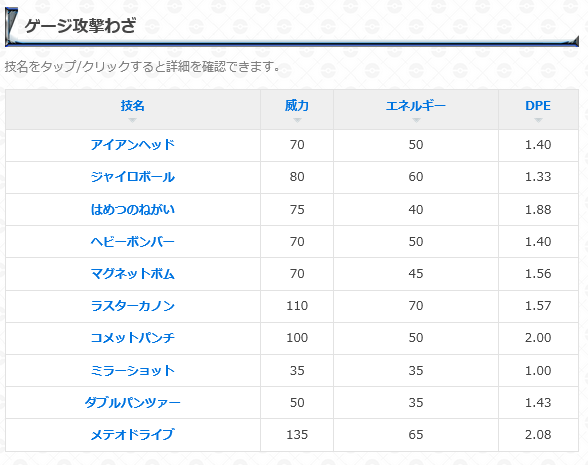Open the ラスターカノン move link
The image size is (588, 465).
tap(132, 306)
